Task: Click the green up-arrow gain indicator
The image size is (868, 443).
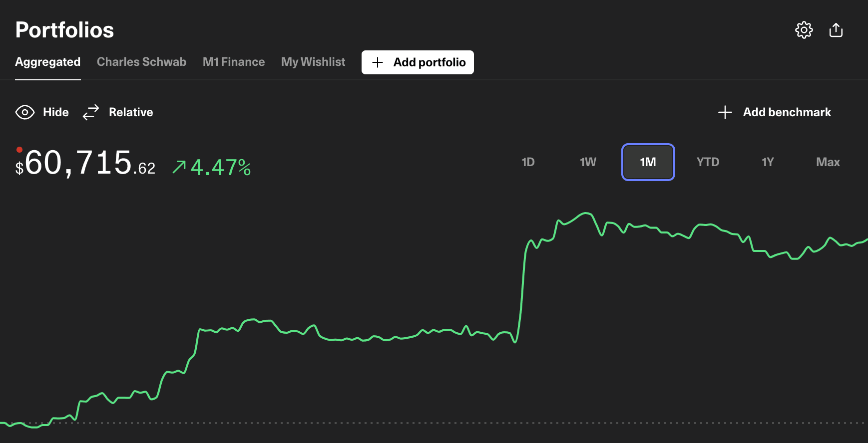Action: 179,167
